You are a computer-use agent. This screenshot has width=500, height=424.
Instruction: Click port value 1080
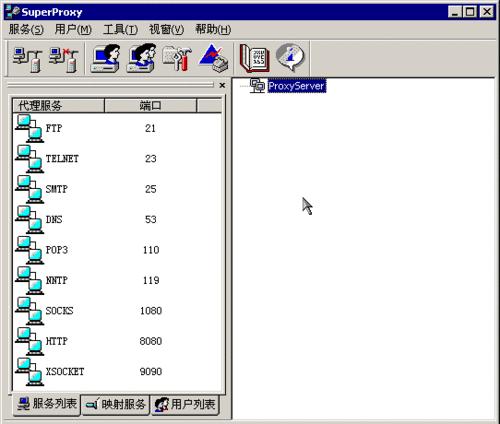tap(151, 311)
